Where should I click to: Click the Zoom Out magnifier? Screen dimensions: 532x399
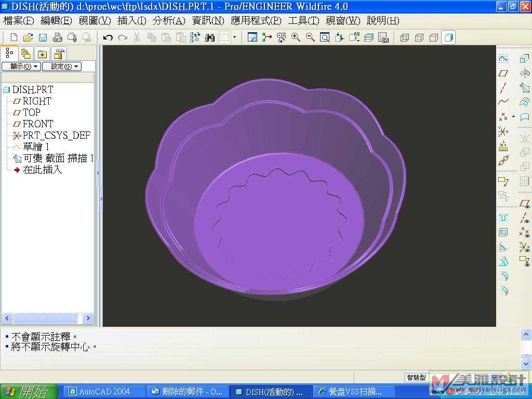pyautogui.click(x=310, y=37)
